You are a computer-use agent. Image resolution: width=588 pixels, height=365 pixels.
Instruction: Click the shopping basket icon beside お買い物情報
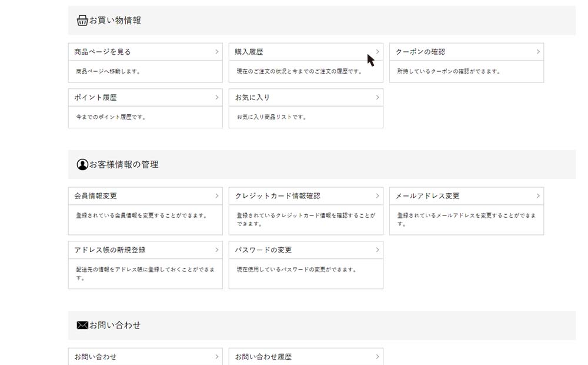(81, 19)
